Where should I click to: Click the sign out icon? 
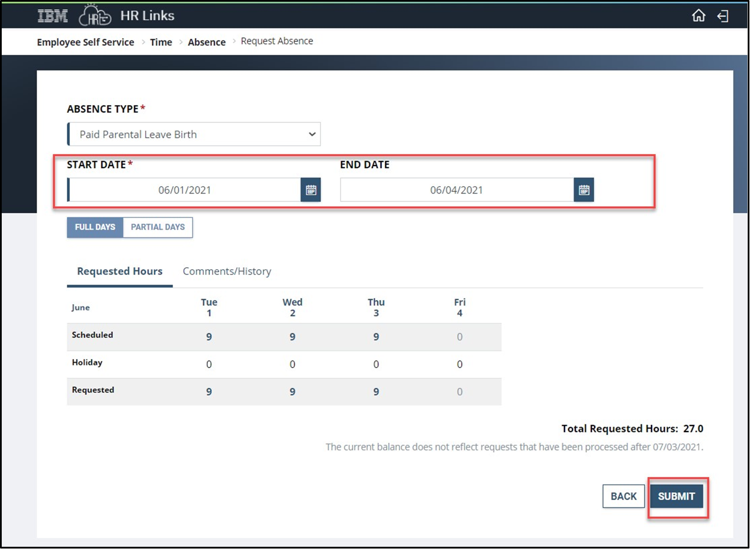[723, 16]
